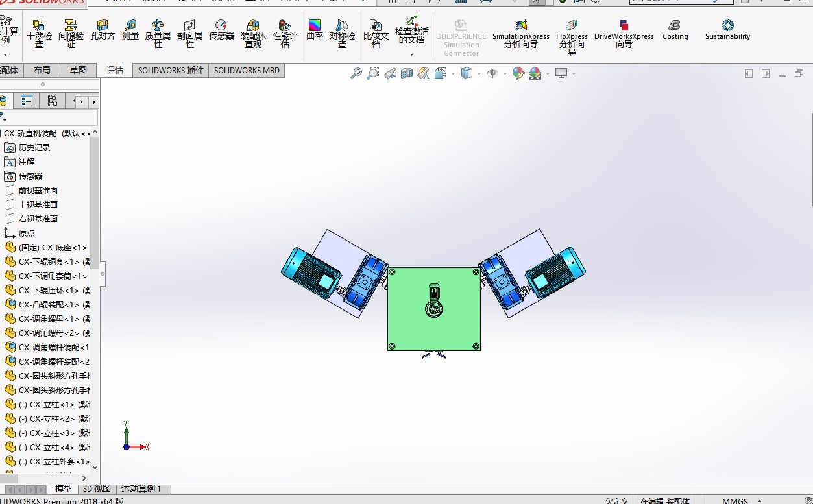Switch to the 草图 tab
This screenshot has height=504, width=813.
click(x=79, y=70)
